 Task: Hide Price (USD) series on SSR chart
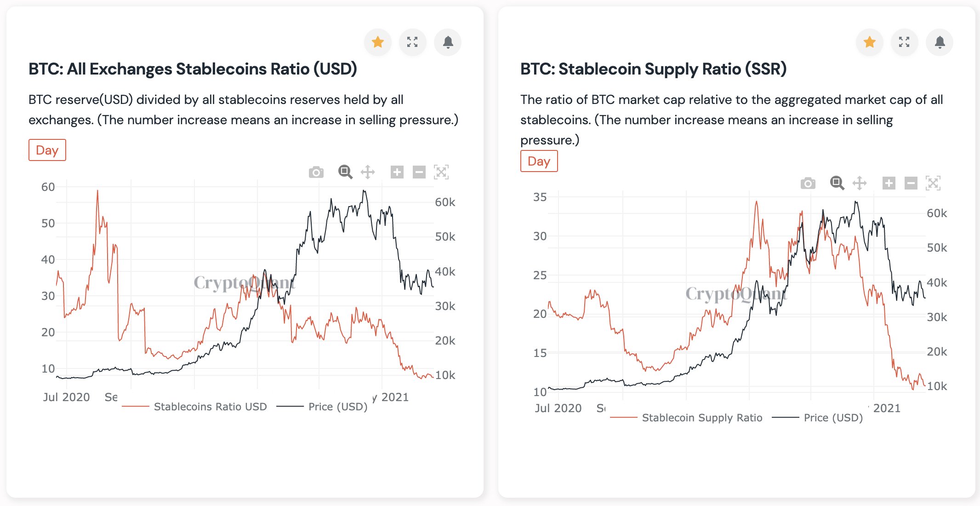pyautogui.click(x=833, y=418)
